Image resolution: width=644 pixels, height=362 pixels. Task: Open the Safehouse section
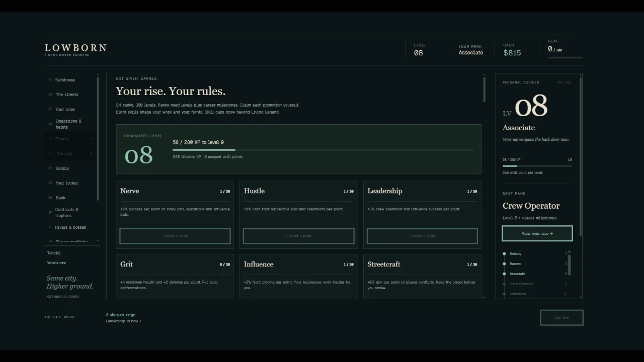[x=70, y=80]
